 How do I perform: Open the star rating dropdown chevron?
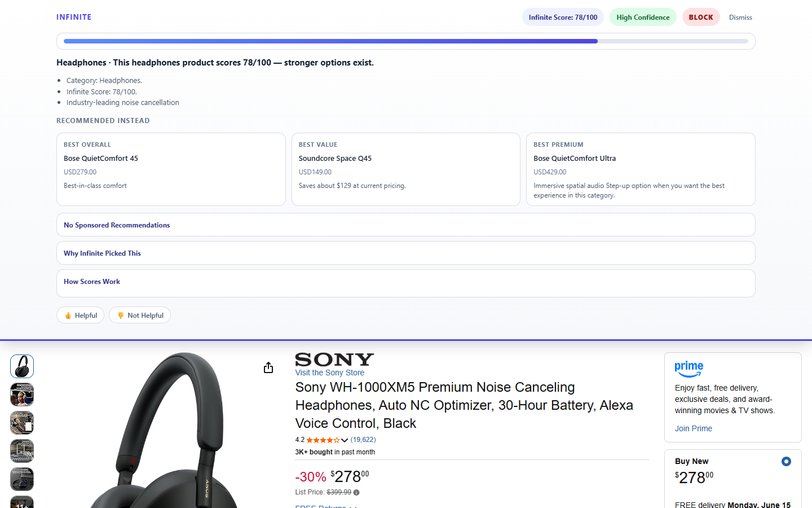345,440
